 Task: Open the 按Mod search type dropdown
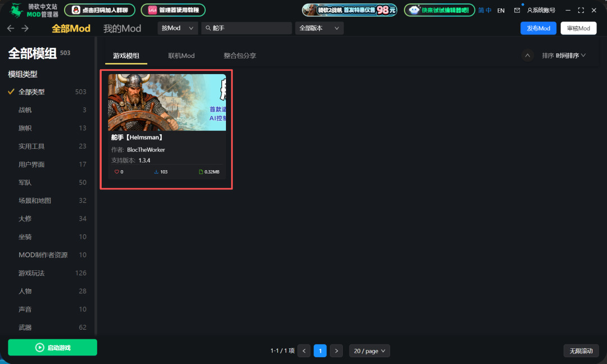[177, 28]
